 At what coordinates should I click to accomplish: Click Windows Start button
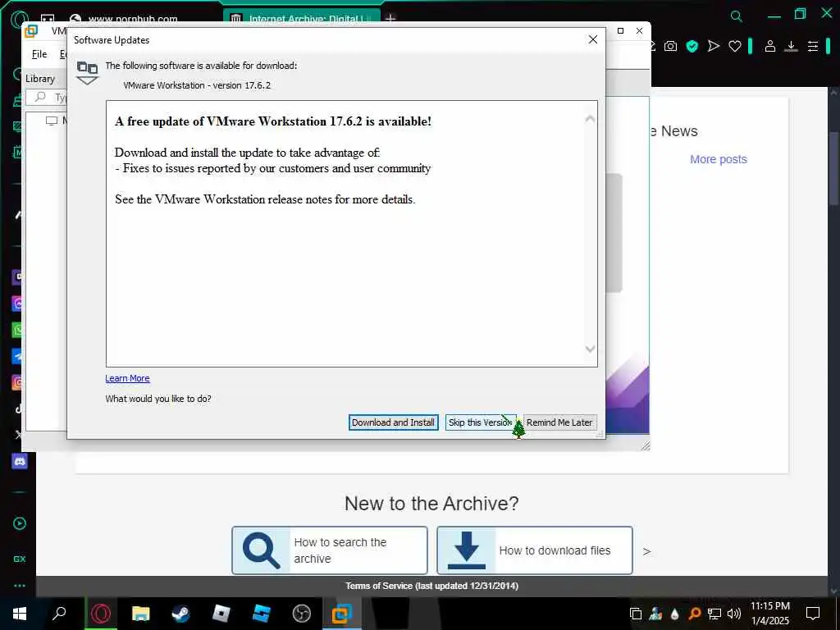(20, 613)
